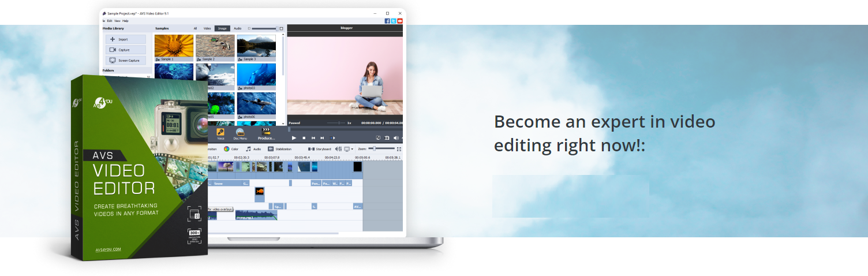
Task: Go to previous frame in preview
Action: pos(313,138)
